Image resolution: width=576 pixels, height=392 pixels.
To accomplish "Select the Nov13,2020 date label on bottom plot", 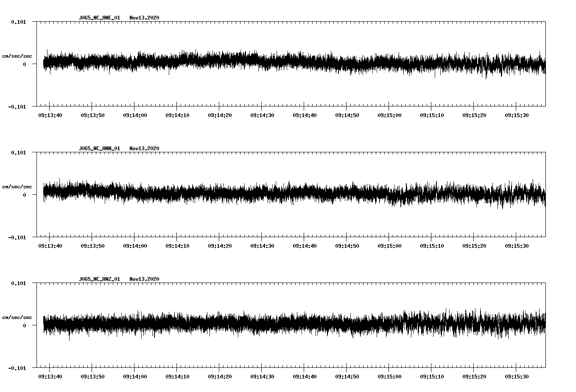I will point(144,279).
